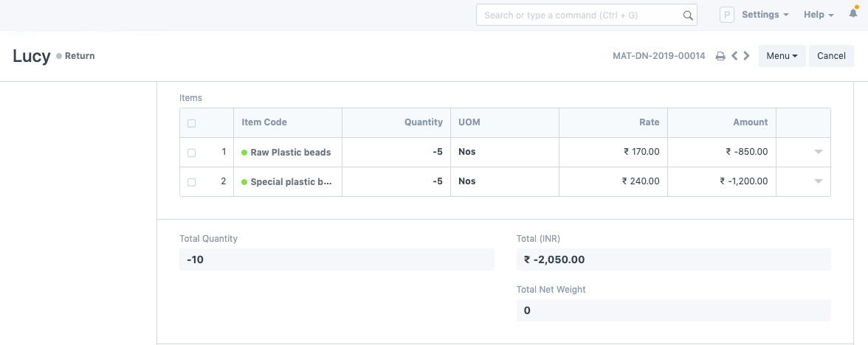Expand row 1 details arrow
The height and width of the screenshot is (345, 868).
[818, 153]
